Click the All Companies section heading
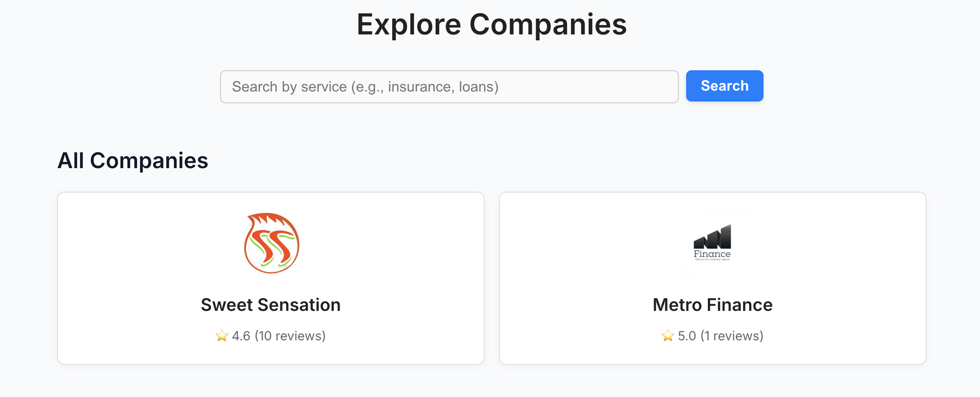This screenshot has width=980, height=397. pos(133,160)
